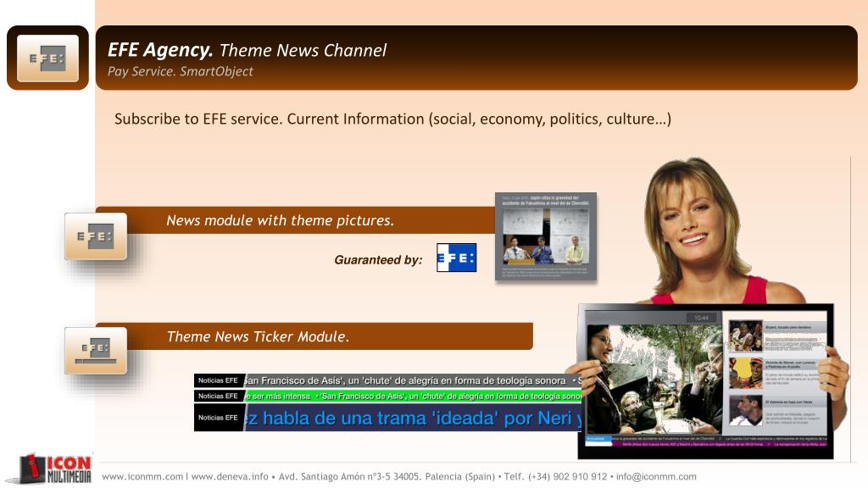Click the top news thumbnail on tablet sidebar

click(745, 335)
